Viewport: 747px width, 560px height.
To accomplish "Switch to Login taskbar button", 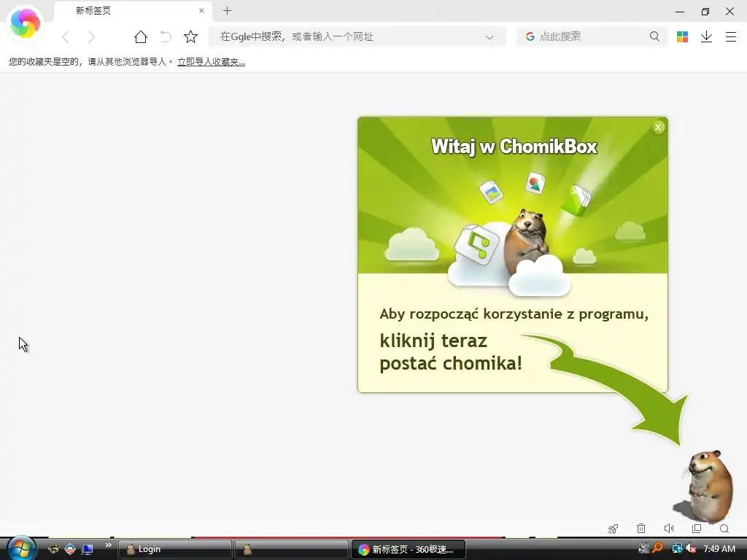I will click(x=174, y=549).
